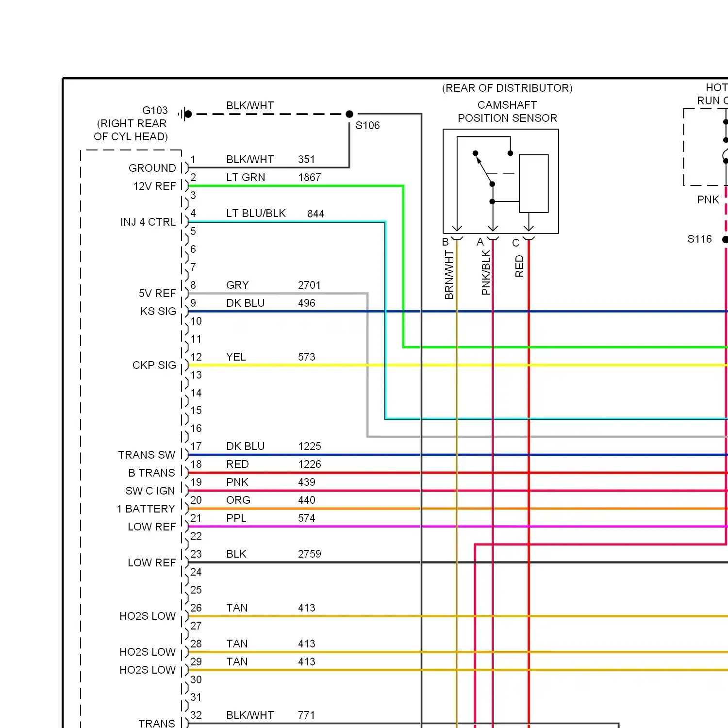
Task: Click the SW C IGN label
Action: [x=150, y=491]
